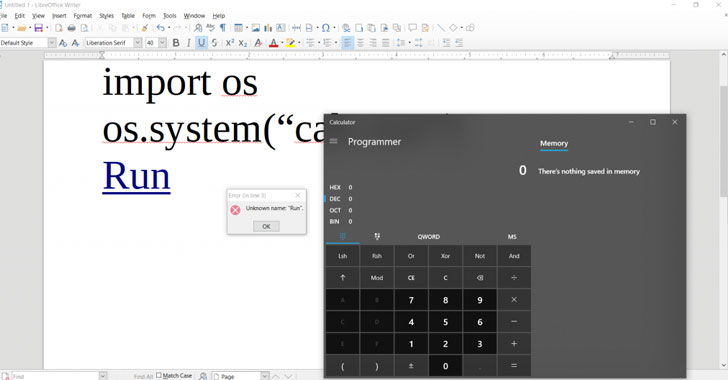Image resolution: width=728 pixels, height=380 pixels.
Task: Toggle Italic formatting in toolbar
Action: click(188, 43)
